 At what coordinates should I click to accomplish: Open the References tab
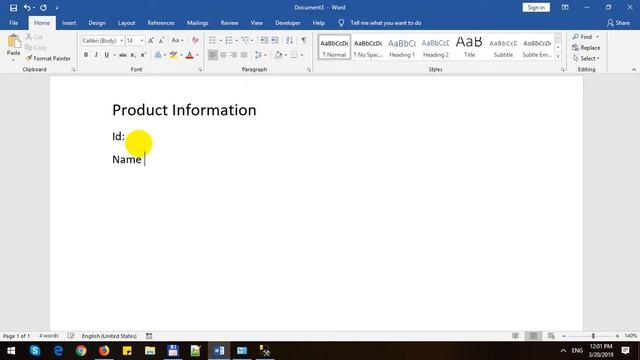click(161, 23)
